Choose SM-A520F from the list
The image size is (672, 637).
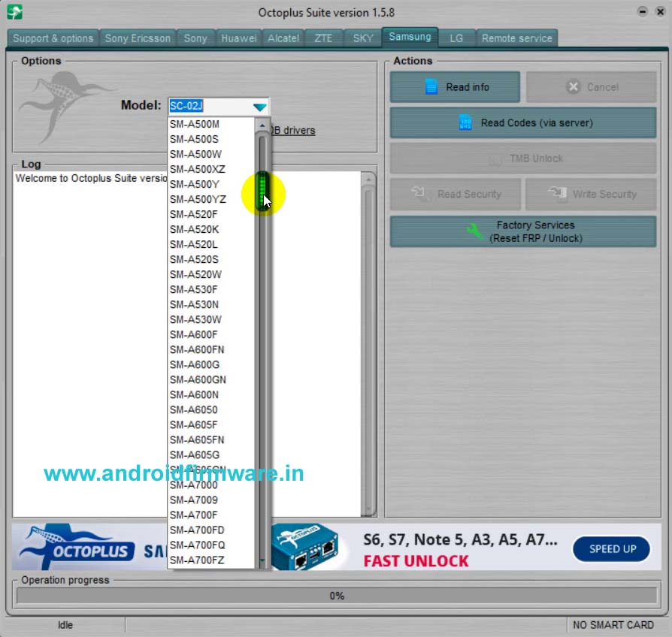(211, 214)
